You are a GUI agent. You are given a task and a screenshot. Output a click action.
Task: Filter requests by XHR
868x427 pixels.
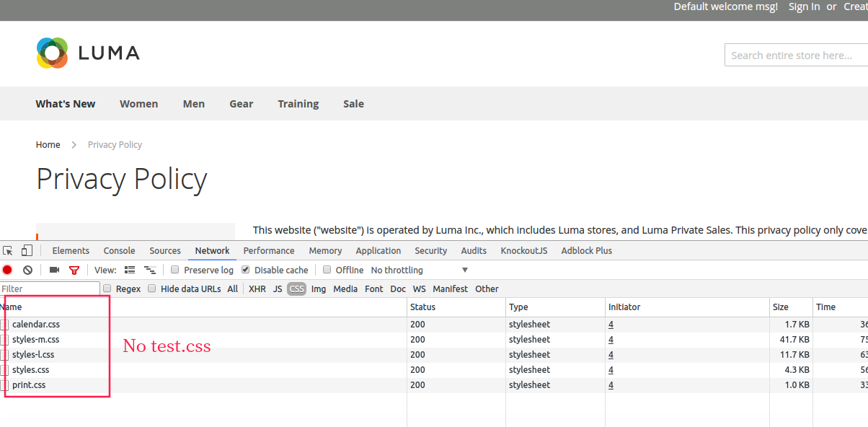pos(257,289)
